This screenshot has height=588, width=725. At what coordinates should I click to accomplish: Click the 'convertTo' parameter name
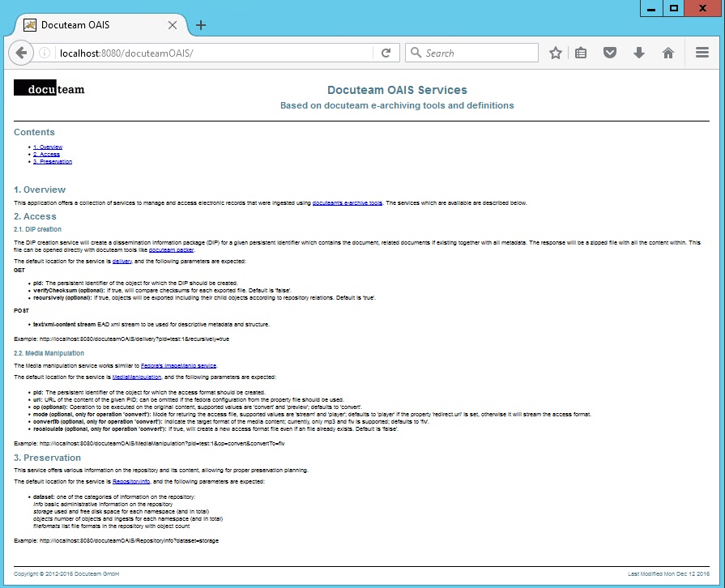(x=46, y=422)
